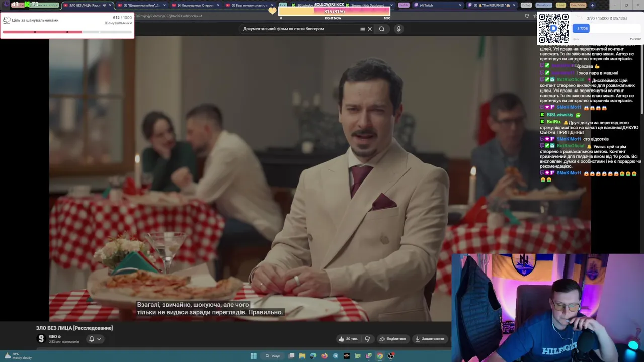The image size is (644, 362).
Task: Click the heart icon beside followers bar
Action: point(273,11)
